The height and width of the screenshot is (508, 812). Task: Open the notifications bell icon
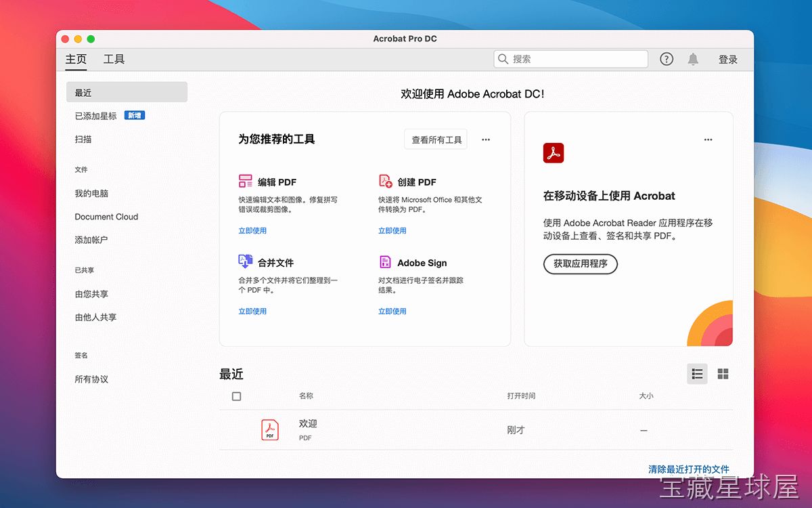point(693,59)
